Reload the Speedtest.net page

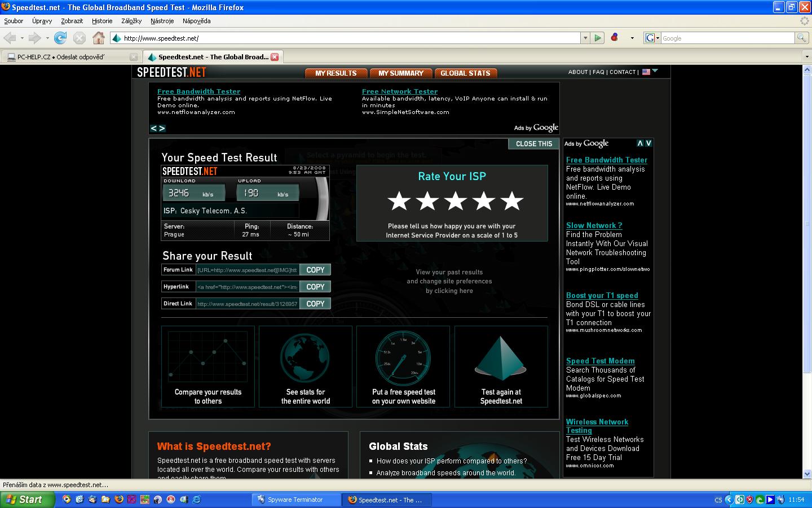point(60,38)
